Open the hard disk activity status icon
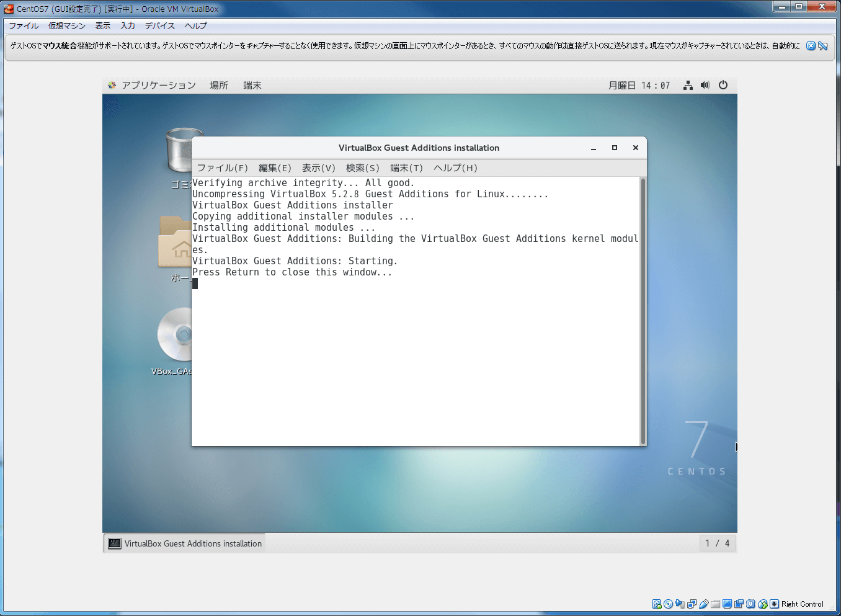This screenshot has height=616, width=841. point(656,604)
